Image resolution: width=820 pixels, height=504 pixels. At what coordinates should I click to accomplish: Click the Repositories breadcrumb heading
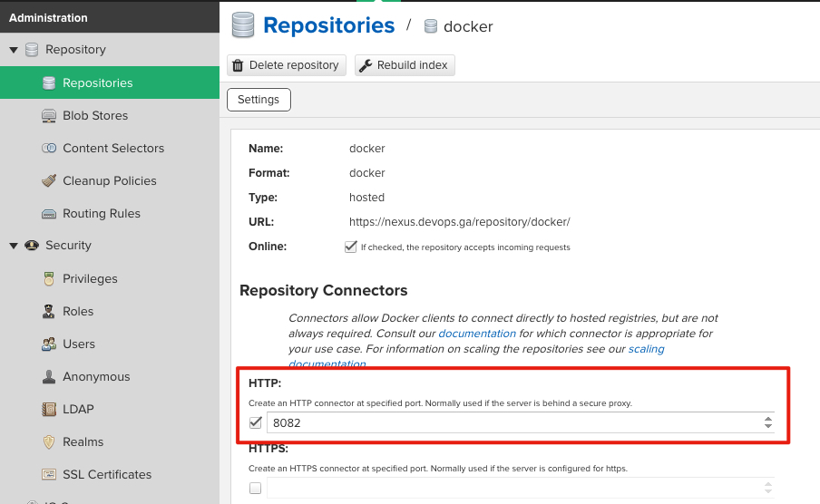[x=329, y=25]
